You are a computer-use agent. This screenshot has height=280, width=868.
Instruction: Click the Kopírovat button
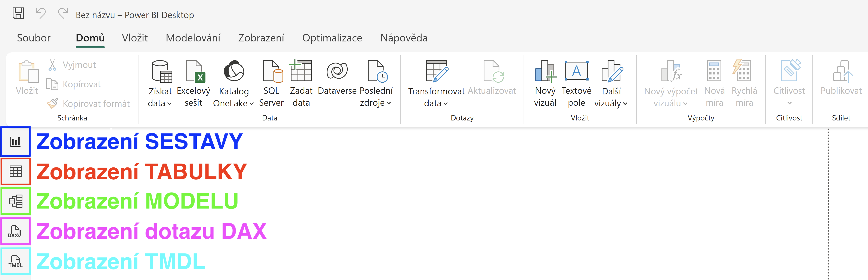tap(74, 84)
